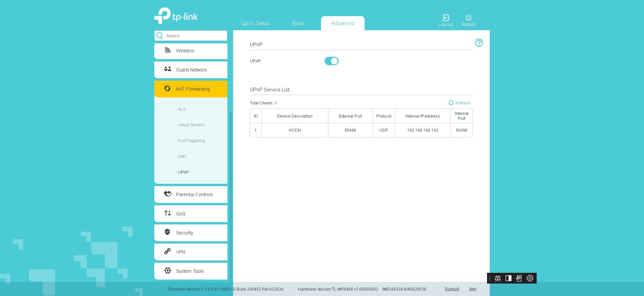Click the Parental Controls heart icon
This screenshot has height=296, width=644.
pos(168,194)
